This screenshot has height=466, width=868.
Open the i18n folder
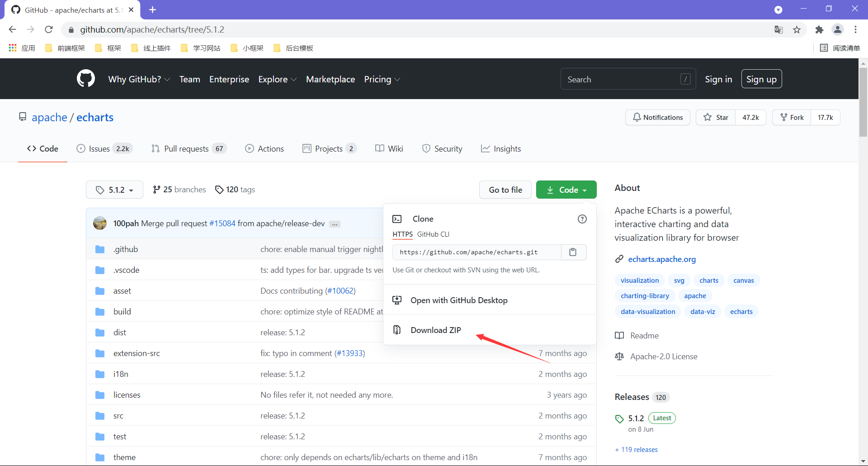coord(121,374)
